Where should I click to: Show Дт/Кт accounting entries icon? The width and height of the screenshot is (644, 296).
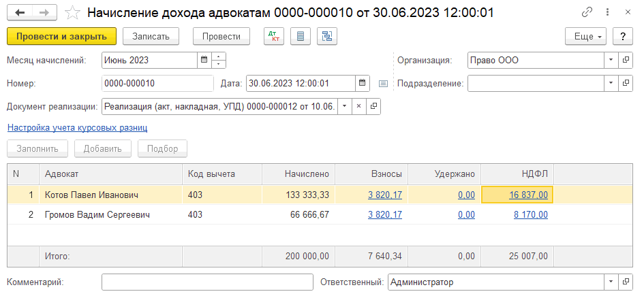(274, 36)
